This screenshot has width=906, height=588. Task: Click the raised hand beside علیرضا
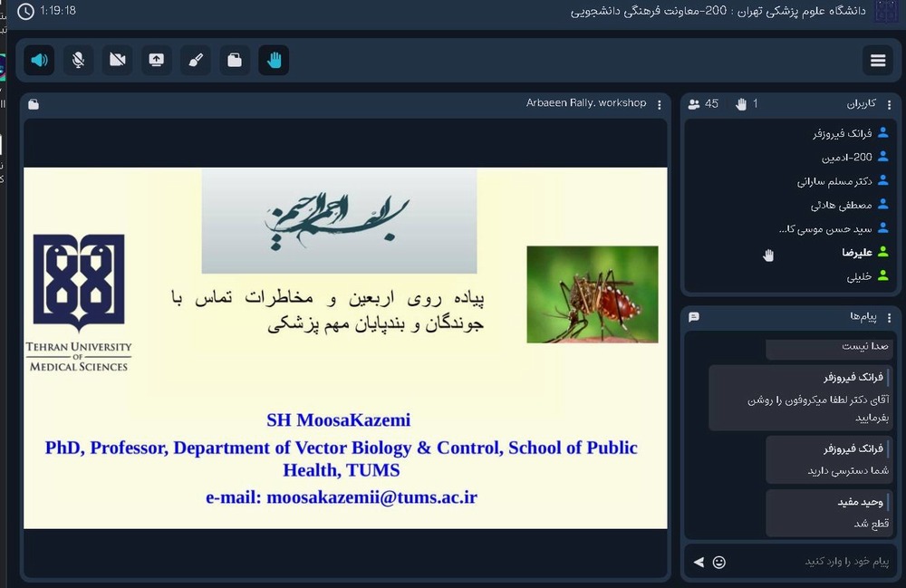[x=768, y=255]
